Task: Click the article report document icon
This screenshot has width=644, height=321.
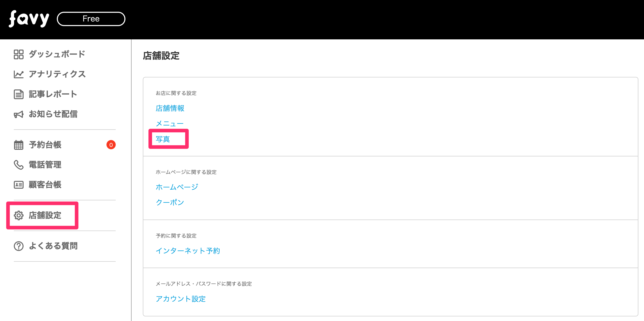Action: (19, 94)
